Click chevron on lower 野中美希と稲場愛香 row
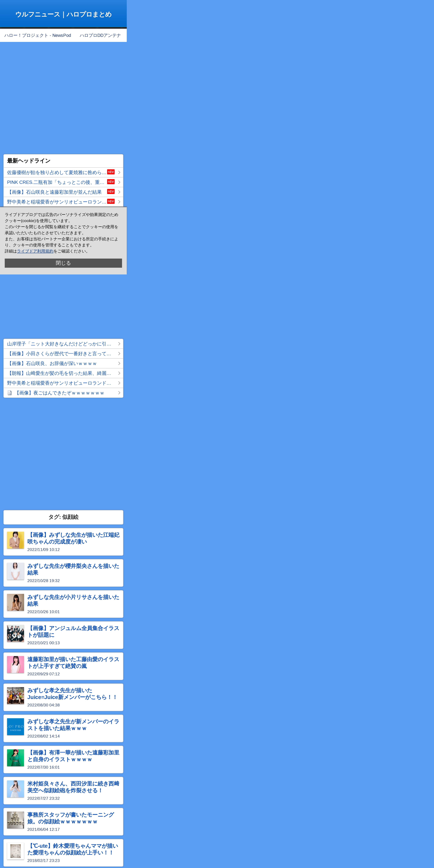Screen dimensions: 434x868 [x=119, y=383]
